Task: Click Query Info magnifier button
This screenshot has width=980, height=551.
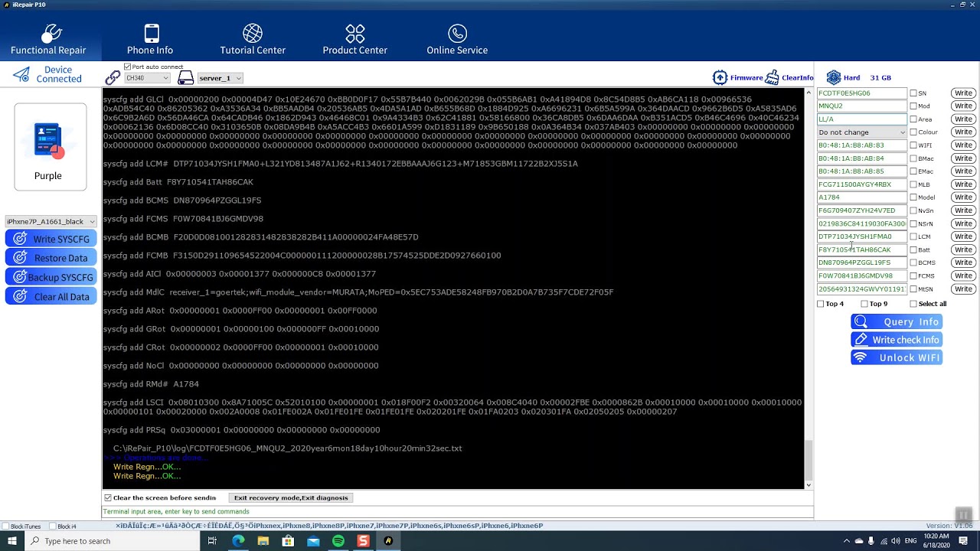Action: coord(897,322)
